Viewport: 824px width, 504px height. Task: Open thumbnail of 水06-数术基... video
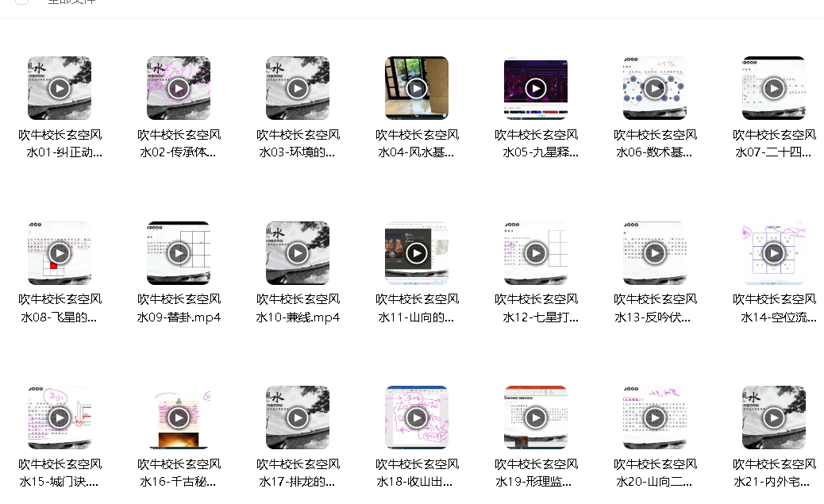click(655, 88)
